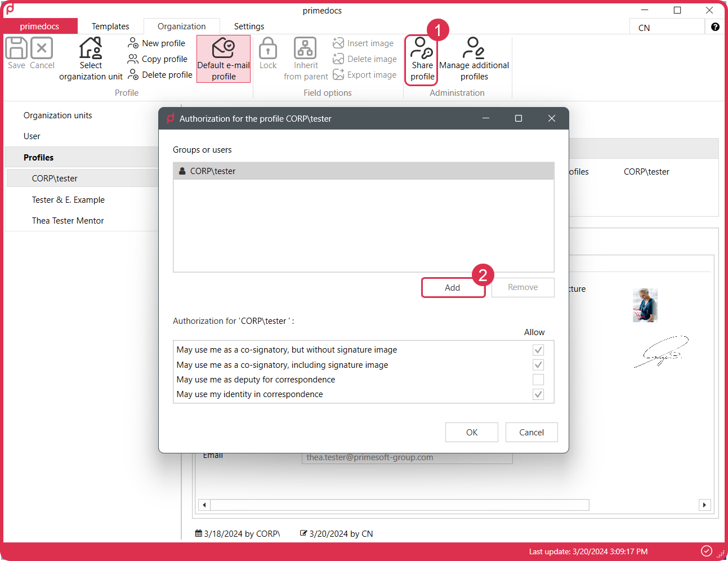The height and width of the screenshot is (561, 728).
Task: Click Cancel in the Authorization dialog
Action: point(532,433)
